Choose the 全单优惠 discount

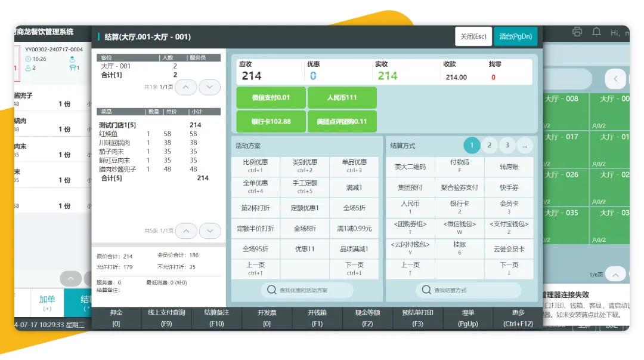point(255,187)
